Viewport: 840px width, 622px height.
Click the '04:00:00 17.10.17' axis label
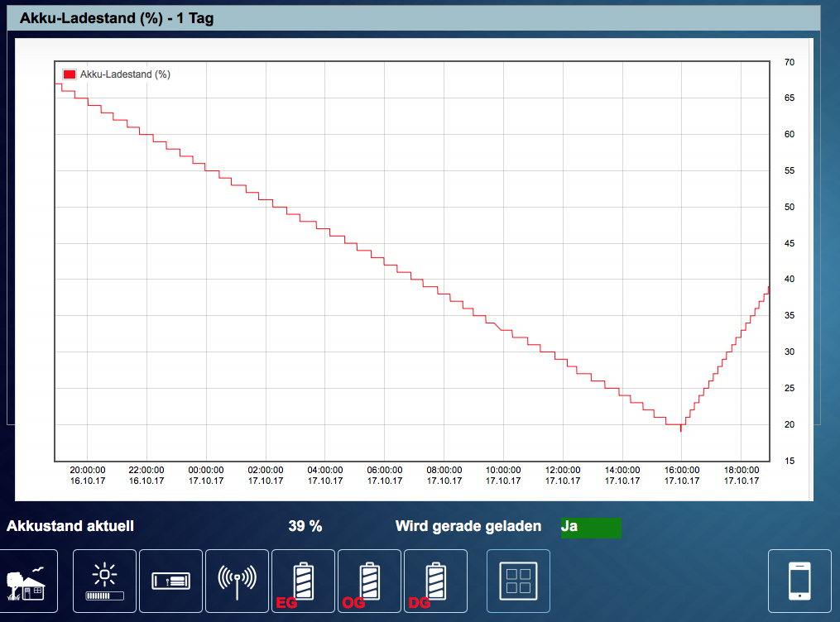324,476
